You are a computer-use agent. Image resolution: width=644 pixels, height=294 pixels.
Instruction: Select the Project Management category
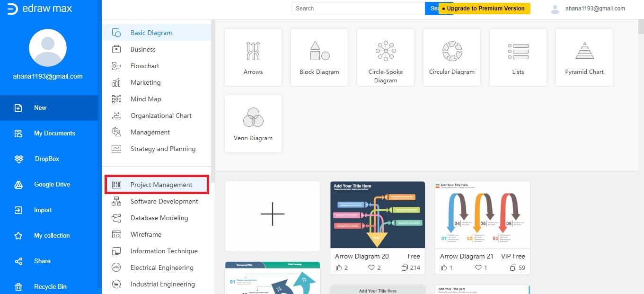point(157,185)
